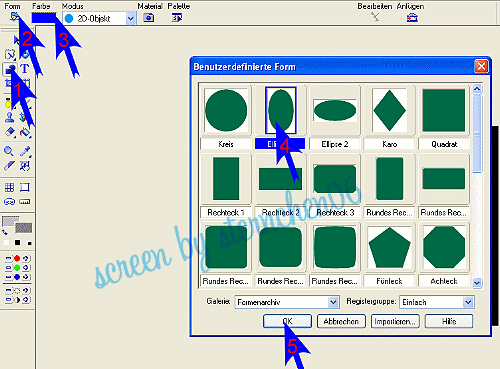
Task: Increase red with the plus button
Action: (x=26, y=258)
